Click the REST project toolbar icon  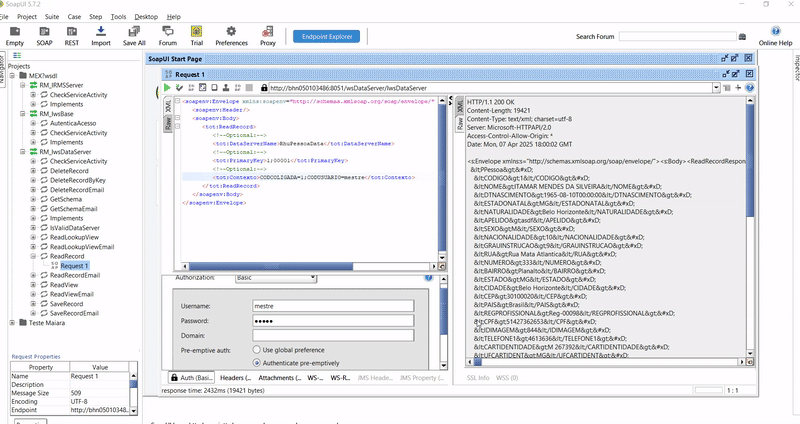(x=72, y=36)
